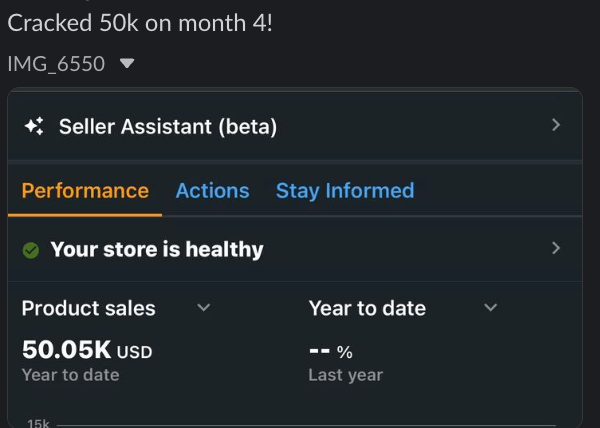Open store health details via right chevron
The image size is (600, 428).
coord(556,248)
